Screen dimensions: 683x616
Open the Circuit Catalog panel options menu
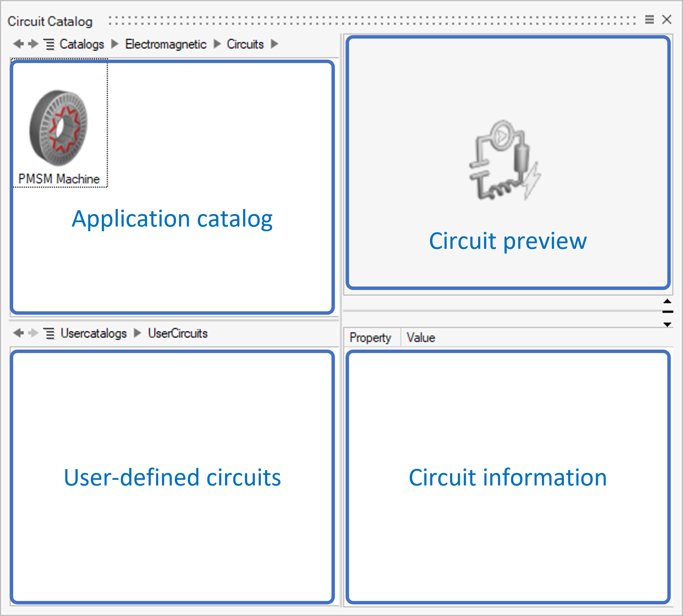(x=649, y=20)
